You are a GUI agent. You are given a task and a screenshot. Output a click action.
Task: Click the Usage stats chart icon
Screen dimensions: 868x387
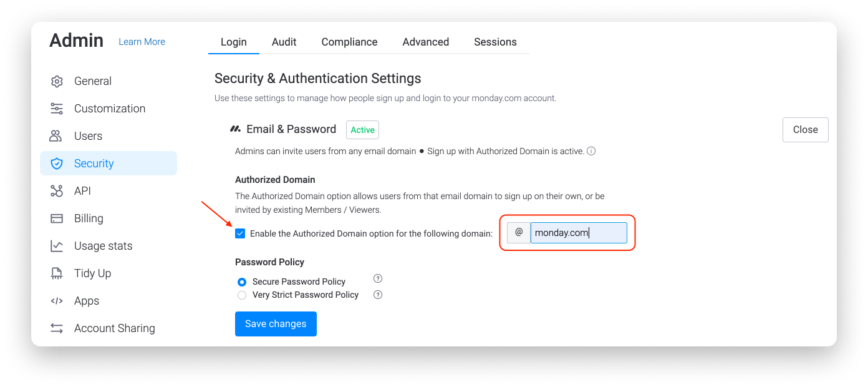(x=57, y=246)
